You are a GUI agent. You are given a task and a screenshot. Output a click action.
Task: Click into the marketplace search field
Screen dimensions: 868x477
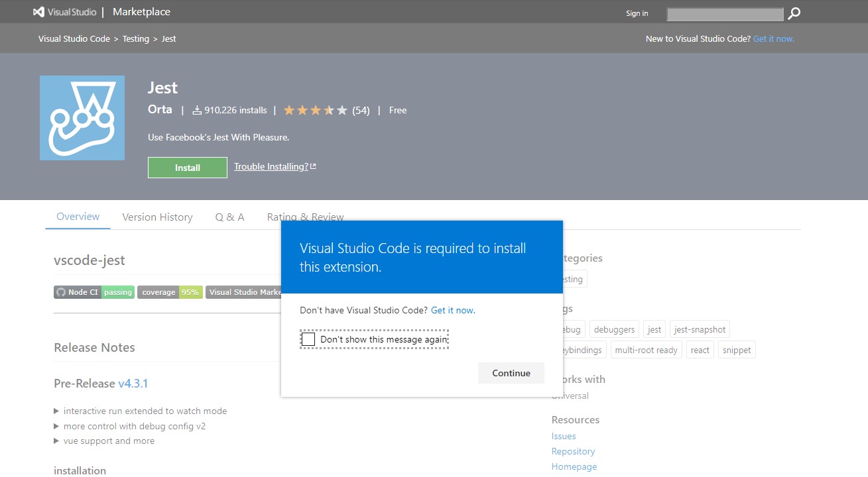[x=725, y=14]
